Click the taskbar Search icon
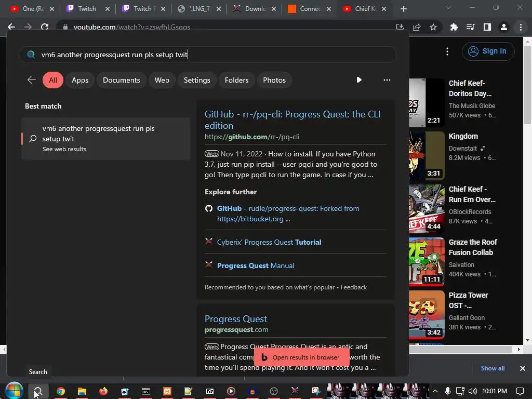 (38, 391)
